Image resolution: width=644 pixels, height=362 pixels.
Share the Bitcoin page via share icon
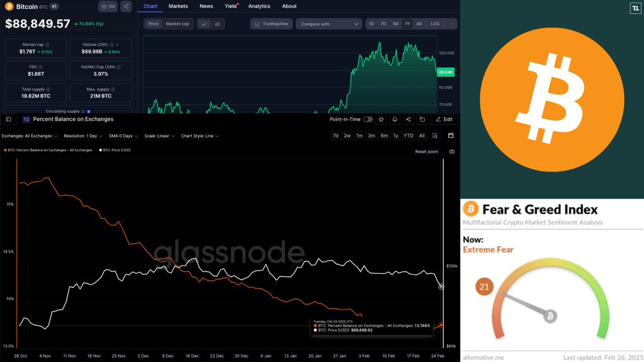click(x=126, y=6)
